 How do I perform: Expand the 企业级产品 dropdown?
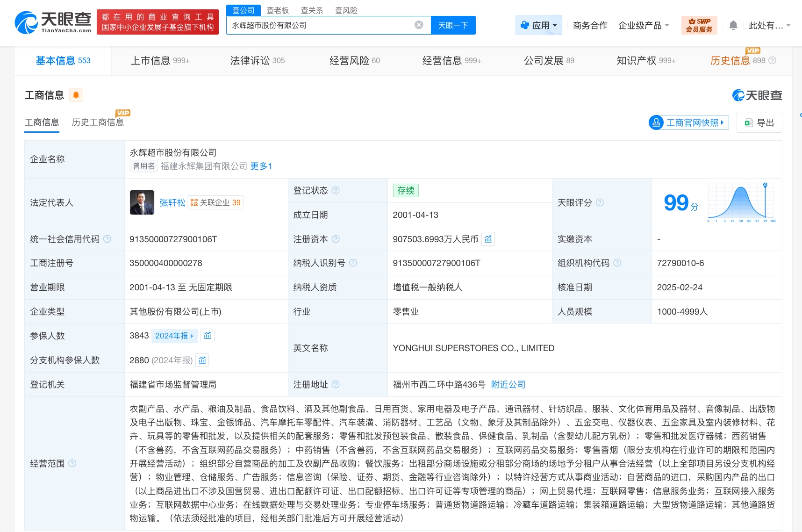tap(643, 25)
